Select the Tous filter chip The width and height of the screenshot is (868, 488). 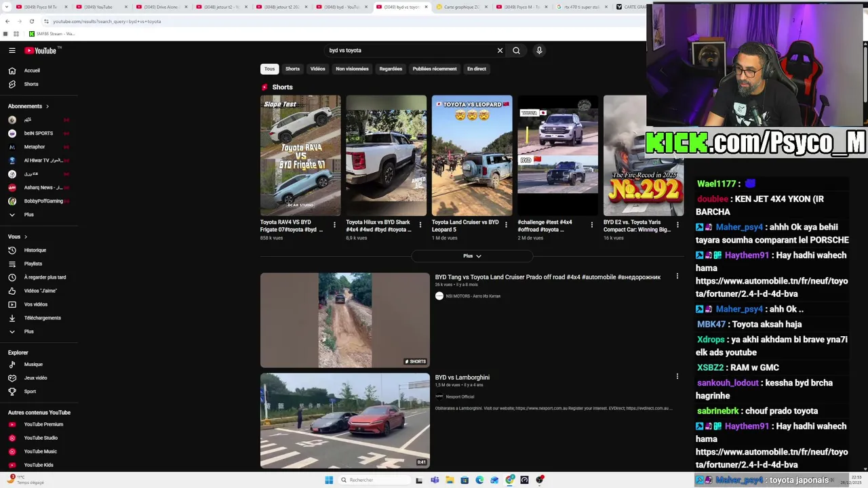click(269, 68)
